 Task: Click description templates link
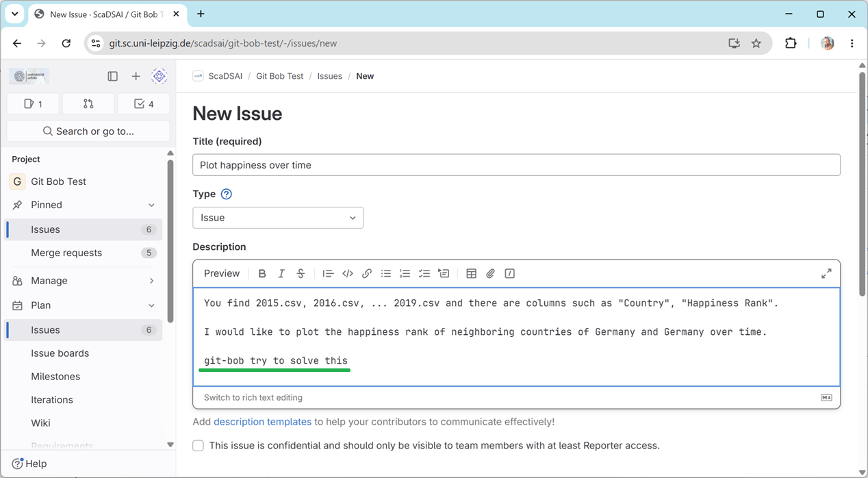262,422
